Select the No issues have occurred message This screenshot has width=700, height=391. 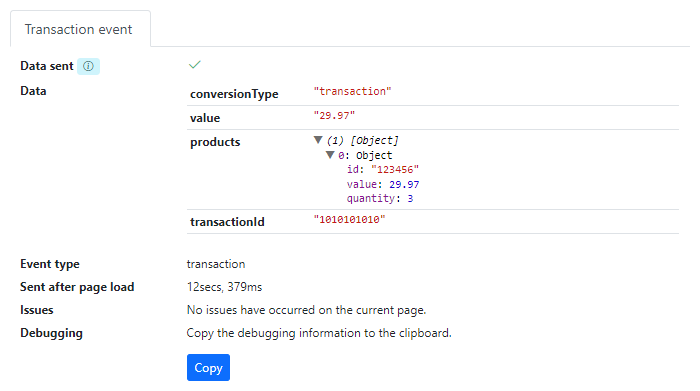pyautogui.click(x=306, y=310)
